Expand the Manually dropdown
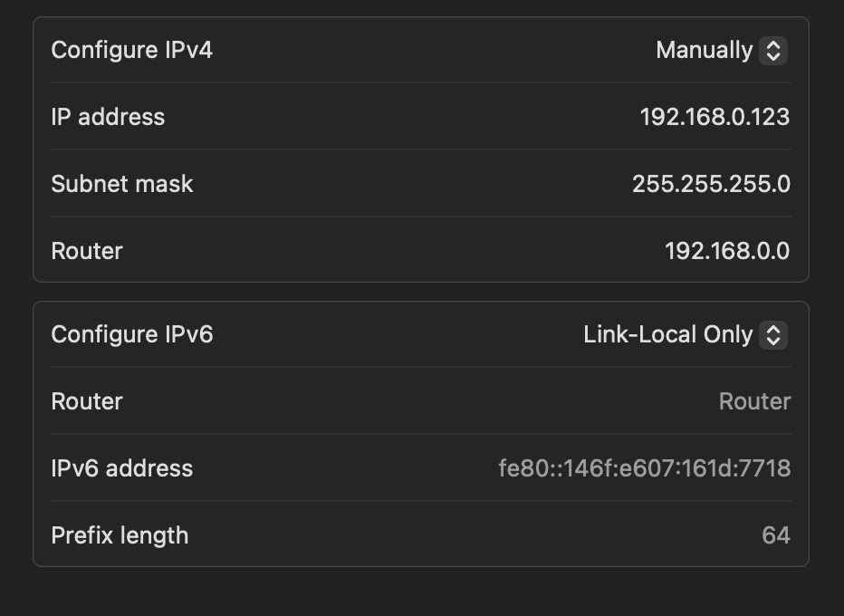Viewport: 844px width, 616px height. coord(721,51)
